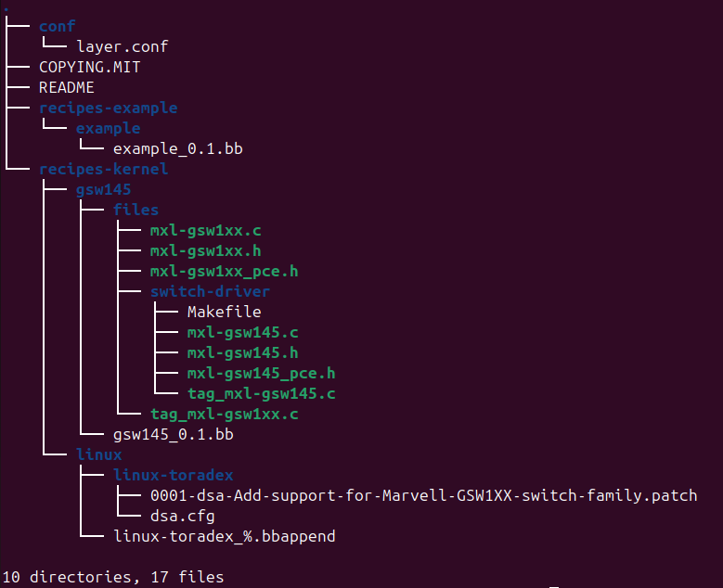Select the layer.conf file entry
This screenshot has width=723, height=588.
click(122, 46)
